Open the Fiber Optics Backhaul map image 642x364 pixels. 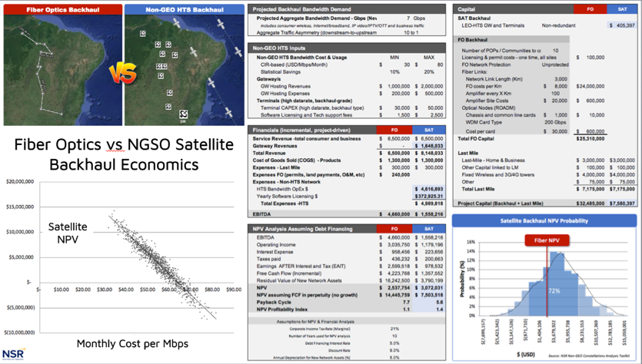point(63,70)
